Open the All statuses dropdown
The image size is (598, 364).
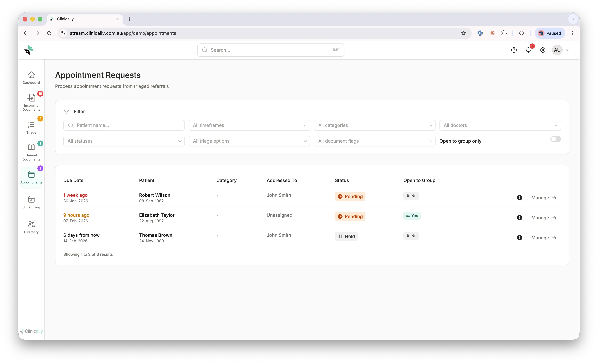(x=124, y=141)
